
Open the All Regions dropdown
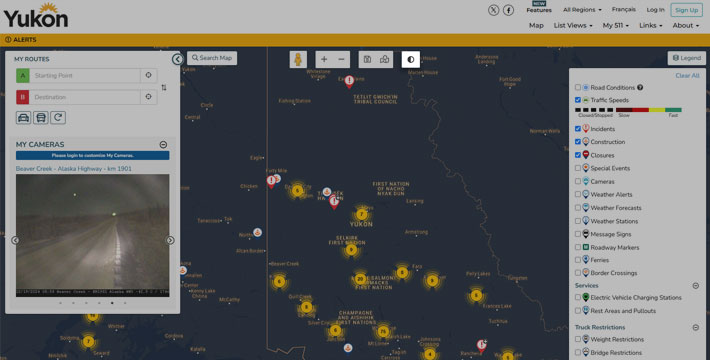[582, 10]
